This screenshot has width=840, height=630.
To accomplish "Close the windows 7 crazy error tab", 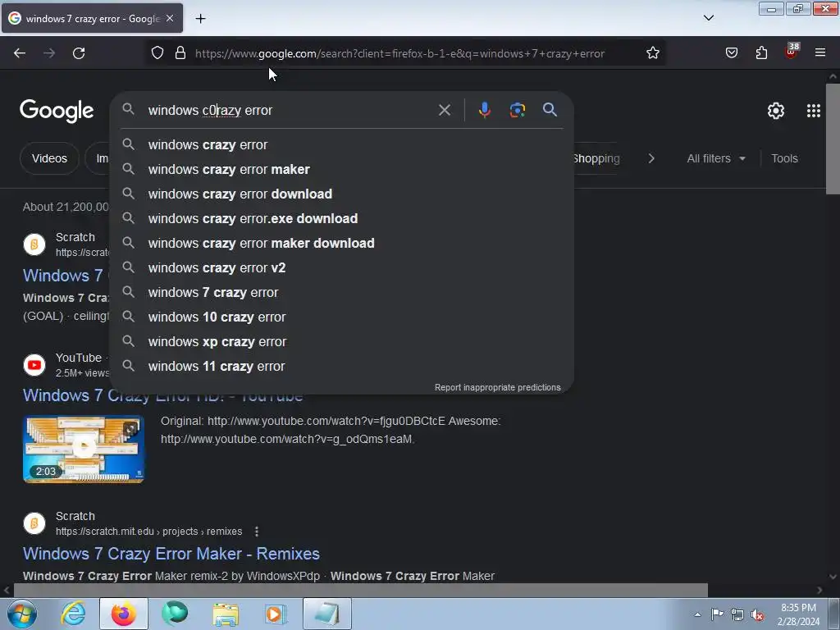I will pyautogui.click(x=170, y=18).
